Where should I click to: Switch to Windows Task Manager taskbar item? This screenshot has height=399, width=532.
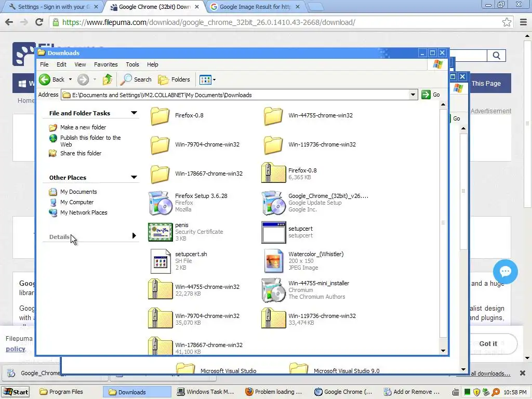(206, 392)
